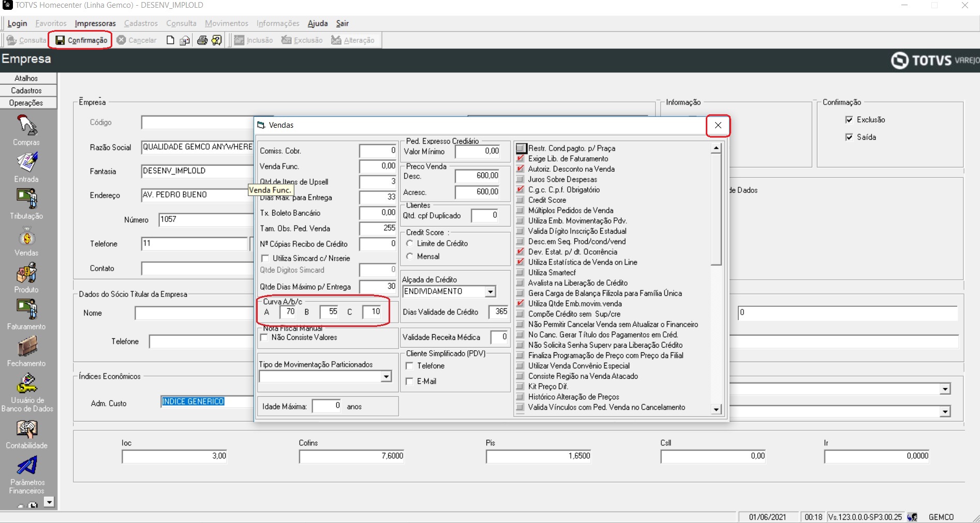
Task: Expand sidebar scroll-down arrow at bottom
Action: [x=49, y=501]
